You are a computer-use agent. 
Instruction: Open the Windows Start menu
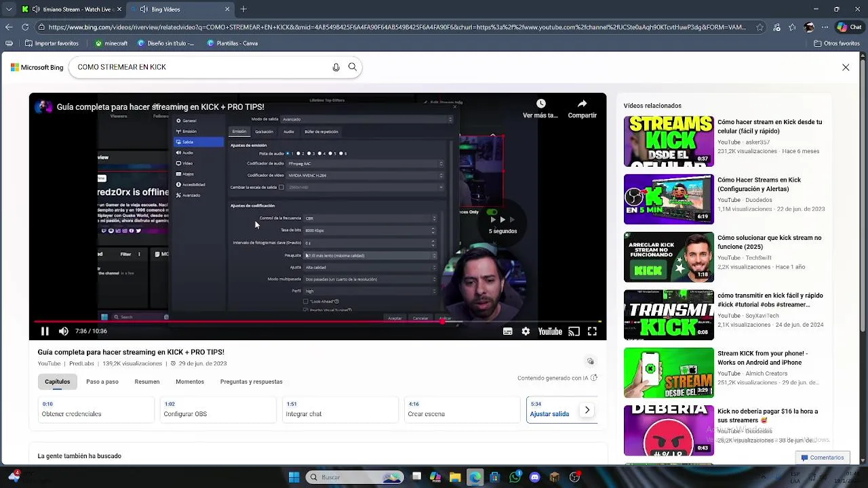294,477
